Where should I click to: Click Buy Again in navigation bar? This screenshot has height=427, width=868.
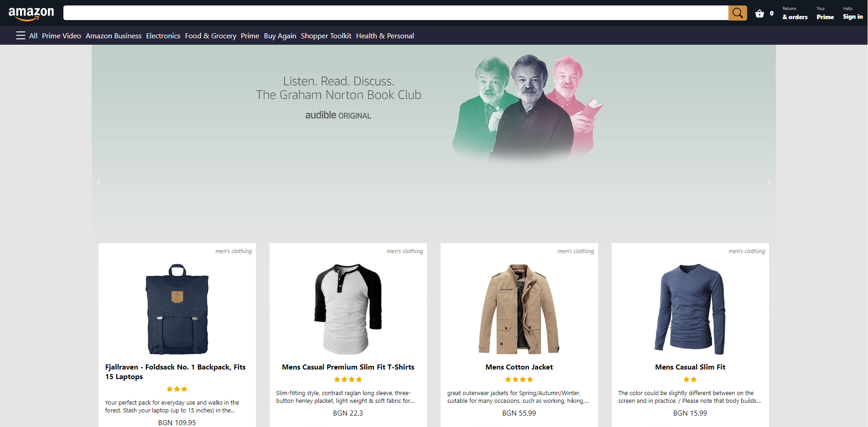tap(280, 36)
